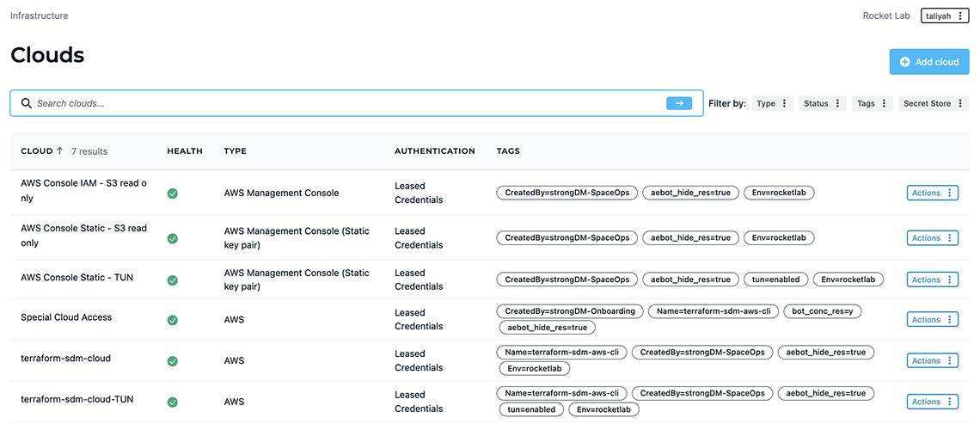This screenshot has height=424, width=980.
Task: Click the magnifying glass search icon
Action: [x=27, y=103]
